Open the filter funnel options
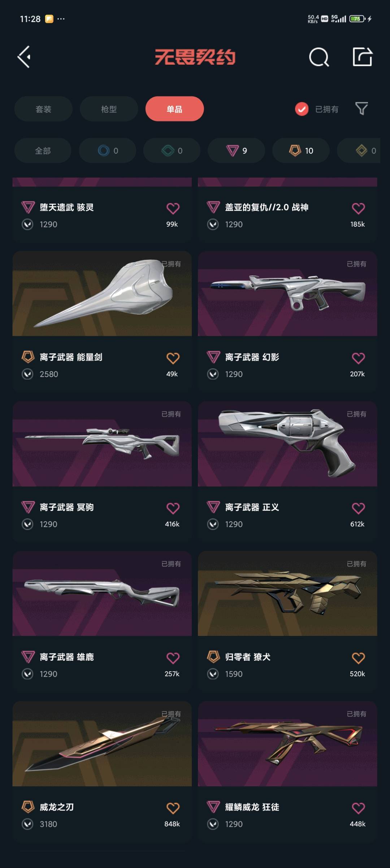Viewport: 390px width, 868px height. [361, 108]
